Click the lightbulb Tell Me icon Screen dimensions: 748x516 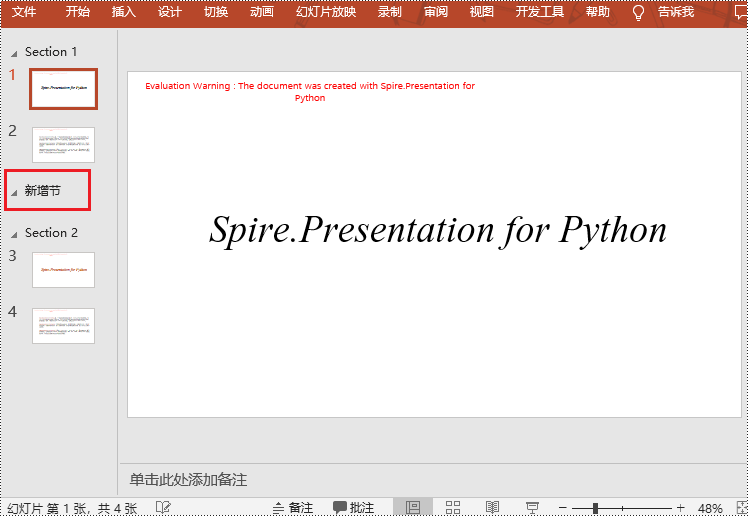pos(638,12)
